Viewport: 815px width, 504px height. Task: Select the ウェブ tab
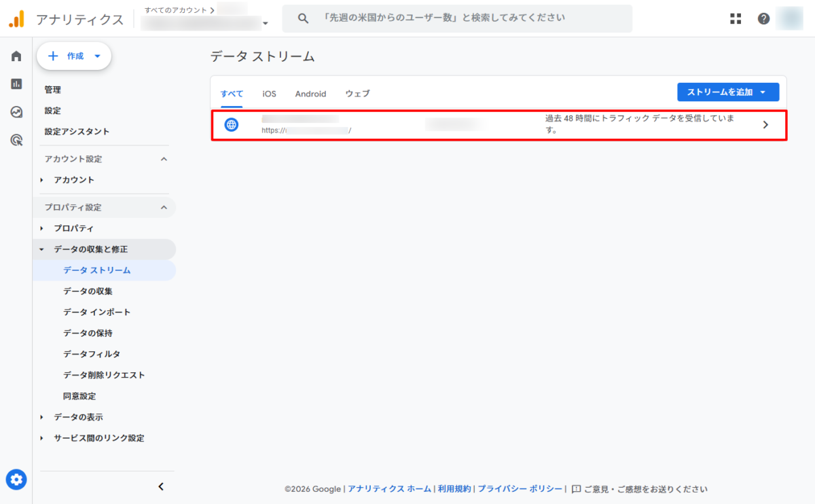[357, 94]
